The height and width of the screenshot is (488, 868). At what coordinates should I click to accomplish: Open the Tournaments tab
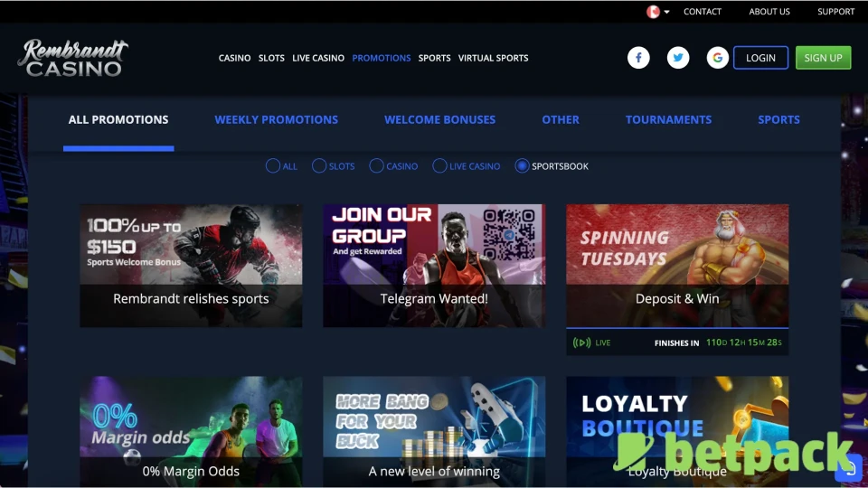click(x=668, y=119)
